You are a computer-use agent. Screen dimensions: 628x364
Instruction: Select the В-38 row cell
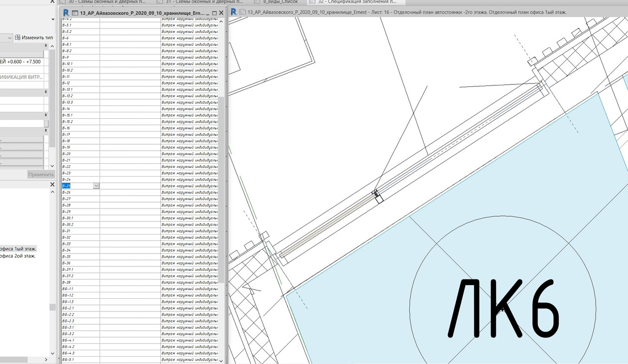[80, 282]
